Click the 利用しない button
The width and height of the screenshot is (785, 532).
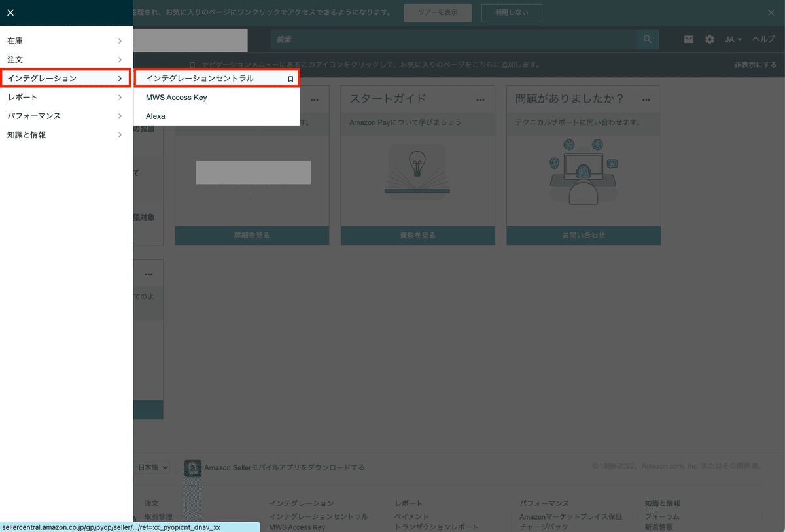point(512,12)
